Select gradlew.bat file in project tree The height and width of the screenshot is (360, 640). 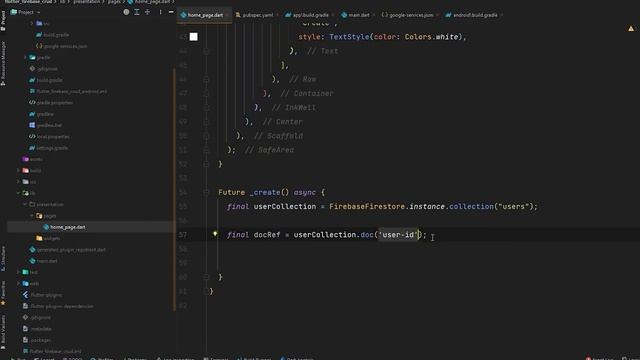tap(45, 125)
